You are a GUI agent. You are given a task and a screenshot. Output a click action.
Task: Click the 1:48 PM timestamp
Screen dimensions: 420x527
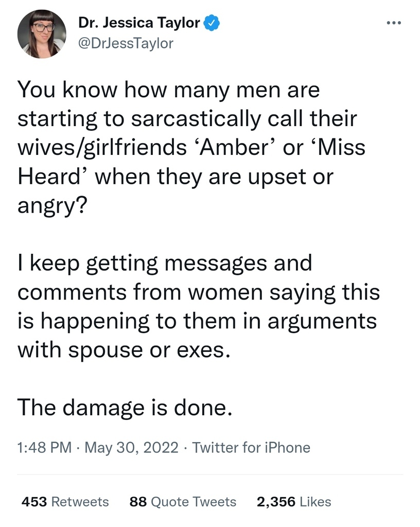click(x=44, y=448)
